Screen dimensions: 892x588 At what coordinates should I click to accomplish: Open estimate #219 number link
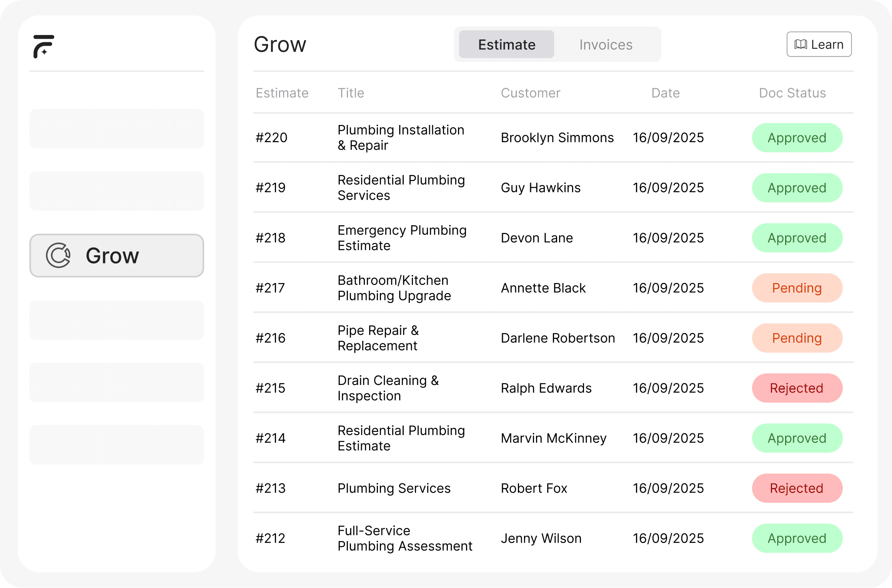click(x=271, y=188)
